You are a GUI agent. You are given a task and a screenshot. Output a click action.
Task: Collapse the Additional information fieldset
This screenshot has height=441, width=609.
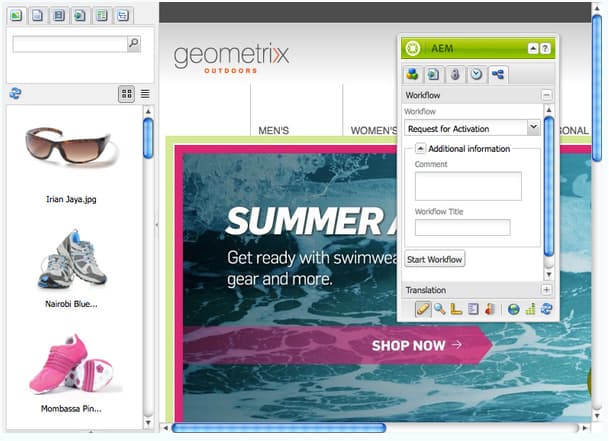pyautogui.click(x=420, y=148)
